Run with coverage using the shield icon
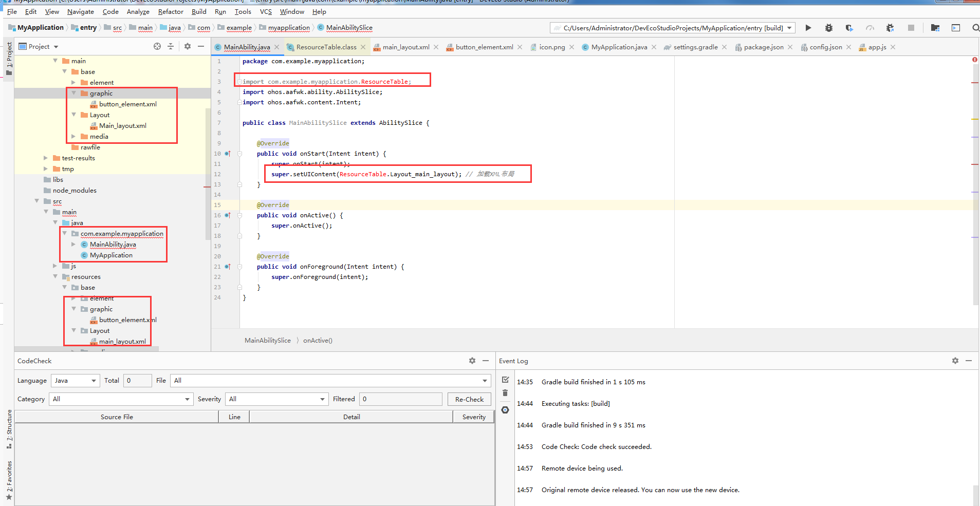Image resolution: width=980 pixels, height=506 pixels. (849, 28)
